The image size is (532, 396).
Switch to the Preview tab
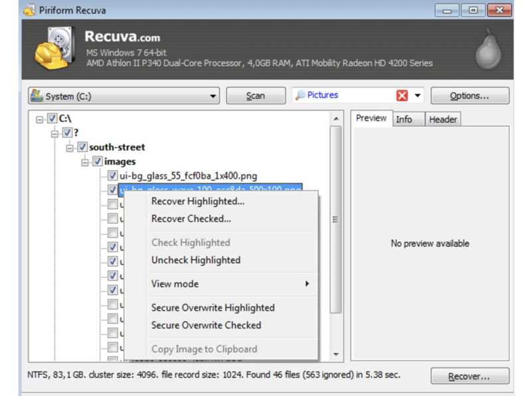pos(371,118)
